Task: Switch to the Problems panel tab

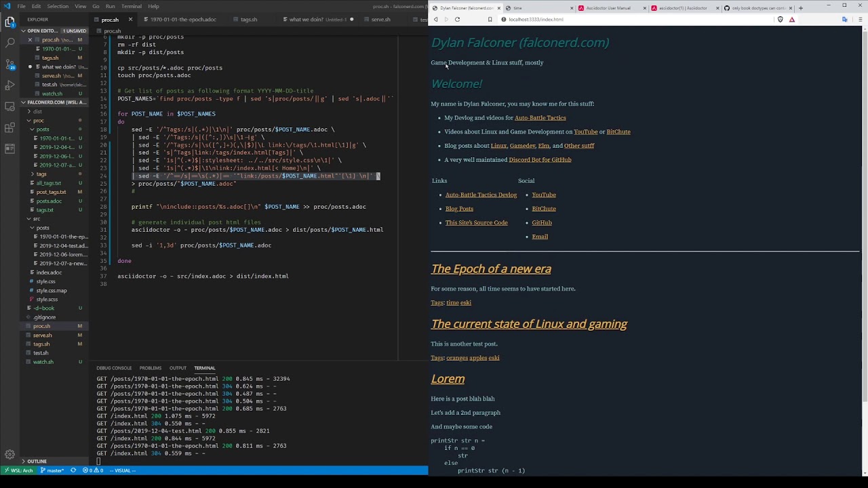Action: click(151, 368)
